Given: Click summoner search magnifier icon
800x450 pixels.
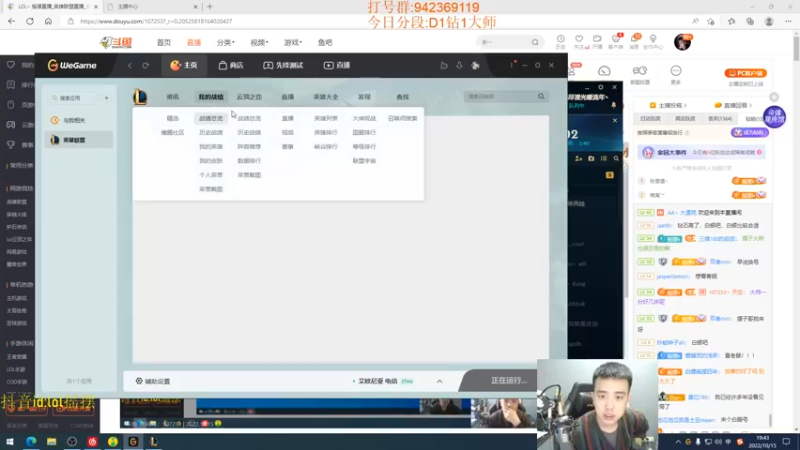Looking at the screenshot, I should [x=541, y=96].
